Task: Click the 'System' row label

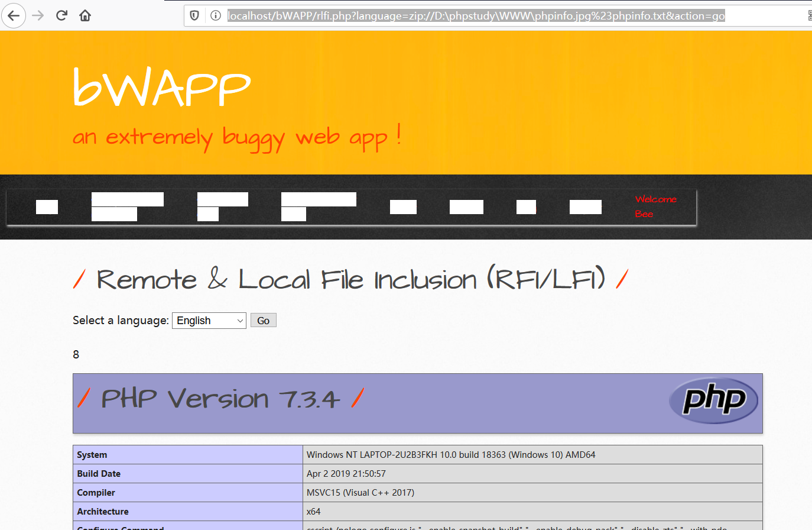Action: (x=92, y=455)
